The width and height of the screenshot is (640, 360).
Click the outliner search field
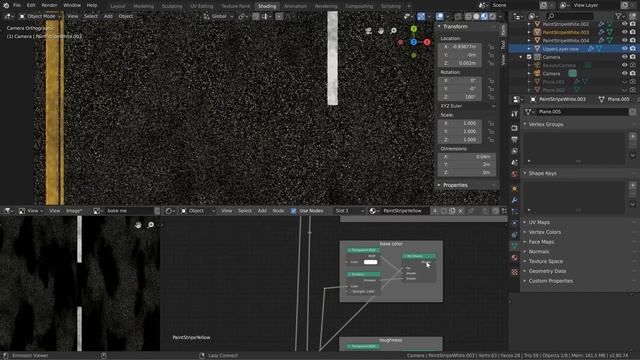pos(570,16)
